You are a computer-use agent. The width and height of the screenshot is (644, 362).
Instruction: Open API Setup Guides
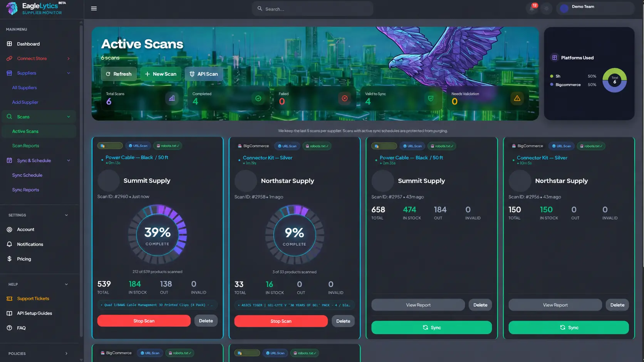pyautogui.click(x=34, y=313)
